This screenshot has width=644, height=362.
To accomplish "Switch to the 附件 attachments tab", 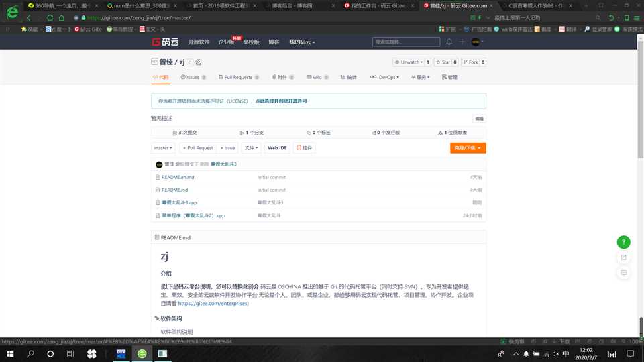I will click(283, 77).
